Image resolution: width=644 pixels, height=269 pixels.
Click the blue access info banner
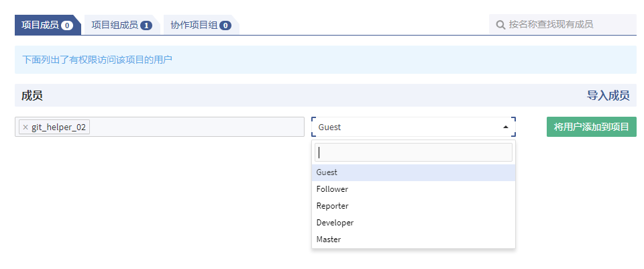[x=325, y=60]
